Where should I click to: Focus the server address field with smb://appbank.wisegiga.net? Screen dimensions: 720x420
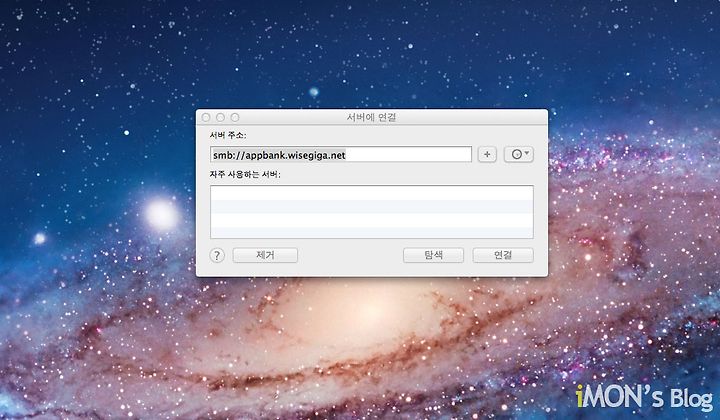point(341,155)
